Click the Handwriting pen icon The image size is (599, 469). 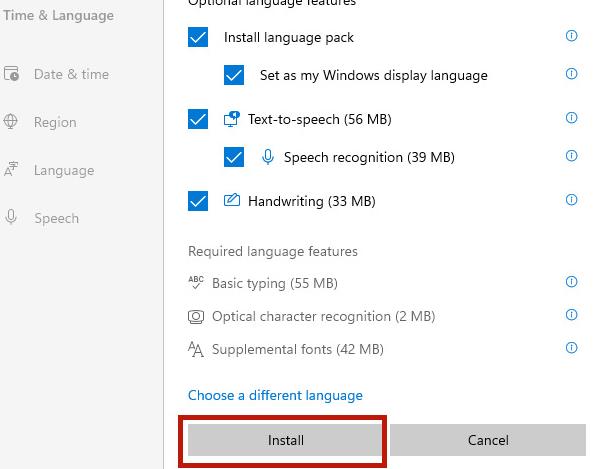coord(232,200)
